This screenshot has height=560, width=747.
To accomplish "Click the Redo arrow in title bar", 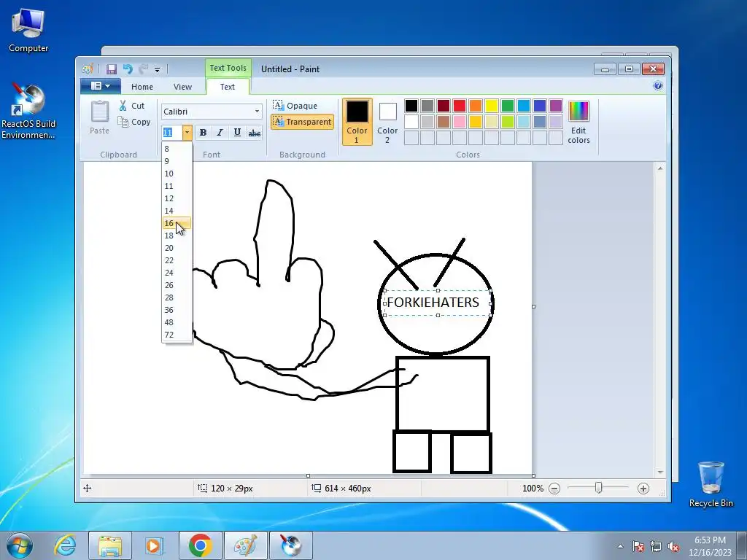I will tap(144, 69).
